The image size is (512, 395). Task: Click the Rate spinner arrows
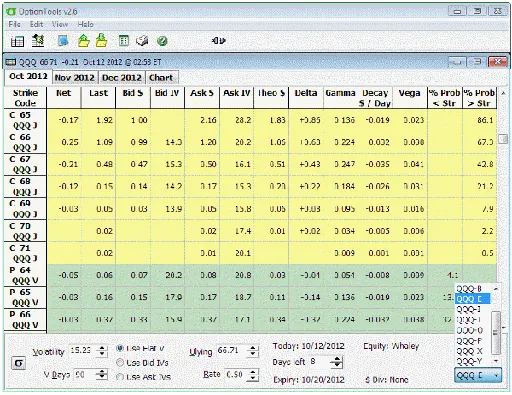click(253, 375)
